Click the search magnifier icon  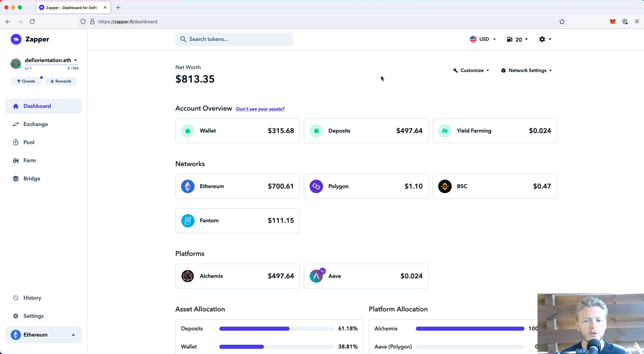click(183, 39)
